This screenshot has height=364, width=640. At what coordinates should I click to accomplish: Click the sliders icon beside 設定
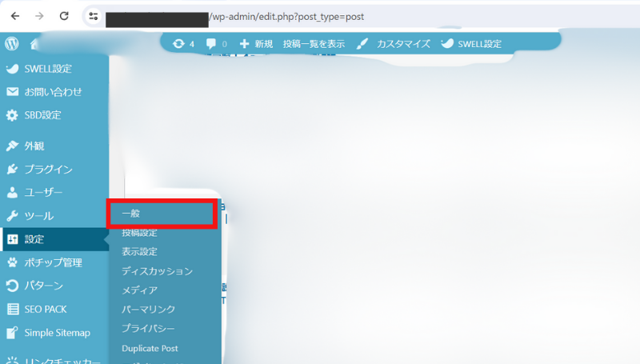(x=12, y=239)
